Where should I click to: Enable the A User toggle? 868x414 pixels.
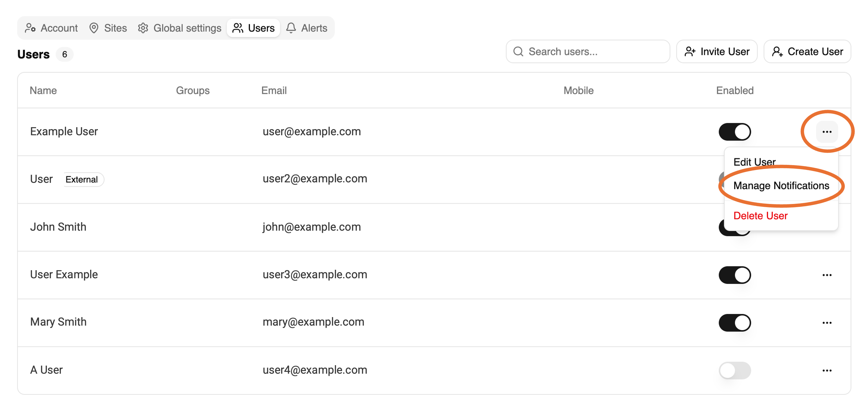click(734, 371)
